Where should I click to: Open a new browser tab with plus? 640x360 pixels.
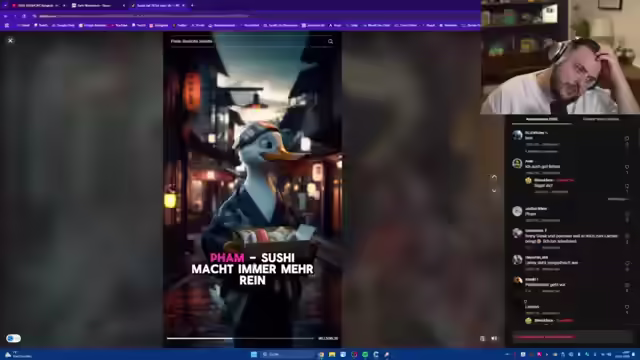pos(192,5)
